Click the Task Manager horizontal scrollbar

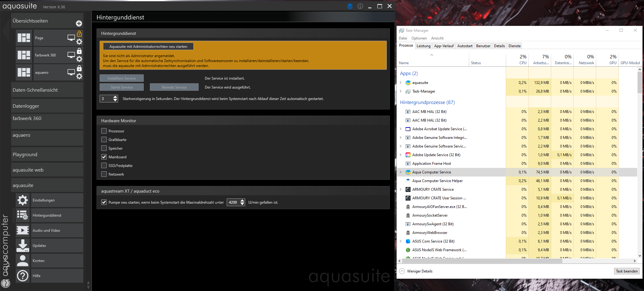(482, 261)
